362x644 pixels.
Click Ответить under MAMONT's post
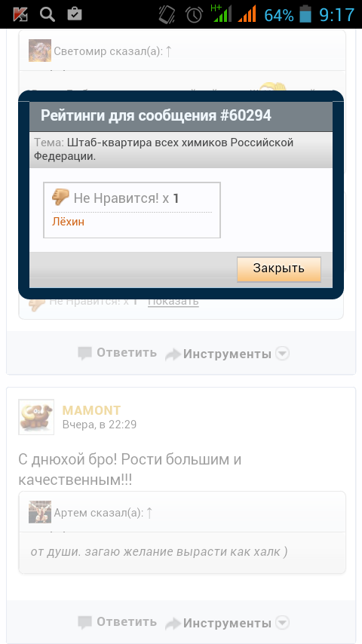(x=127, y=622)
